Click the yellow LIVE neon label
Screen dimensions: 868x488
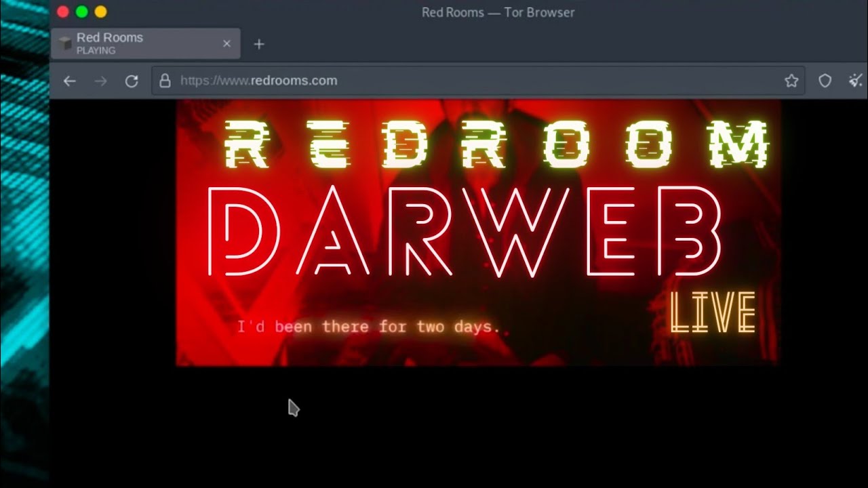(712, 313)
